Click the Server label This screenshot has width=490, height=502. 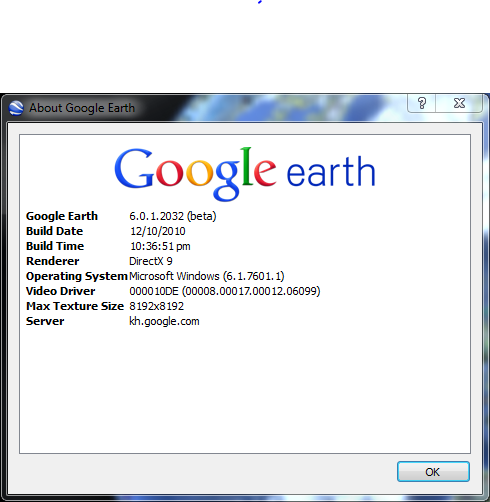45,321
